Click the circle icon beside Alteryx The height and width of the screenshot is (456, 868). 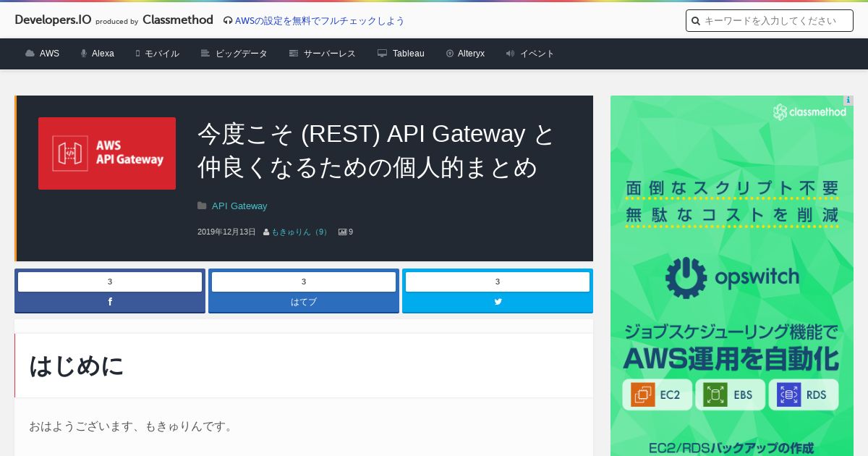(x=450, y=54)
